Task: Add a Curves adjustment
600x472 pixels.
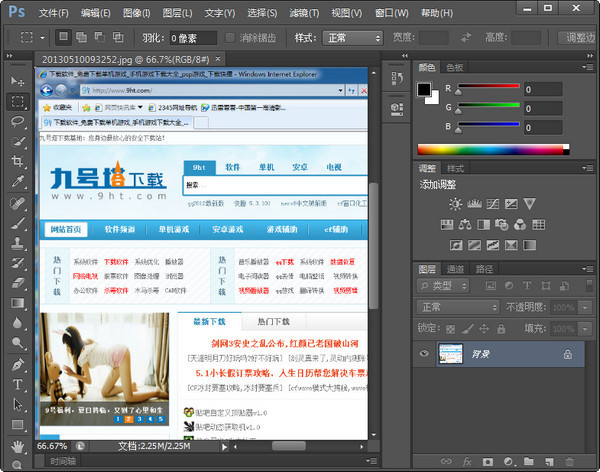Action: pos(492,204)
